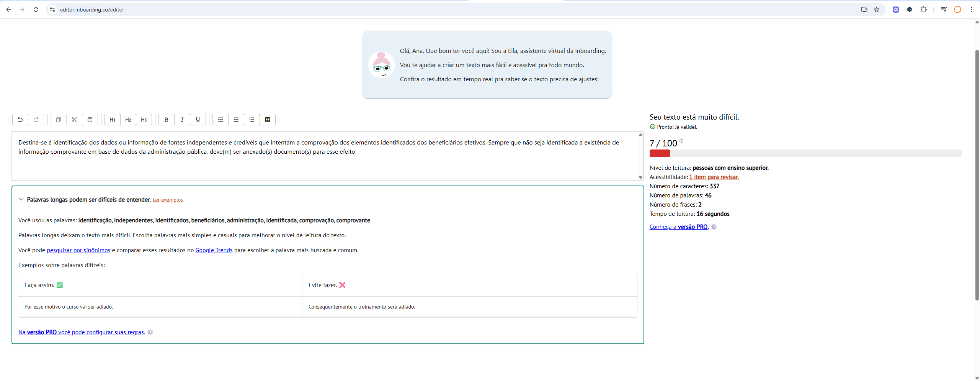Insert a numbered list
This screenshot has width=980, height=381.
[236, 120]
